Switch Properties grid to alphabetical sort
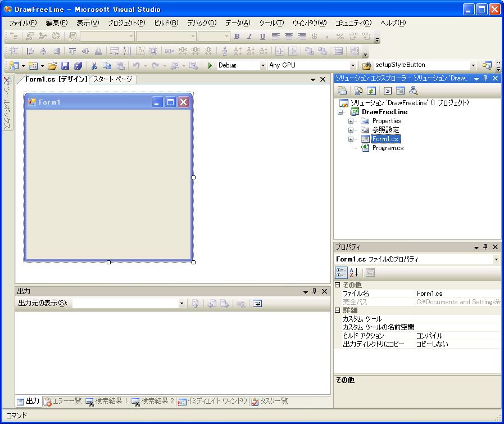Viewport: 504px width, 424px height. 354,273
